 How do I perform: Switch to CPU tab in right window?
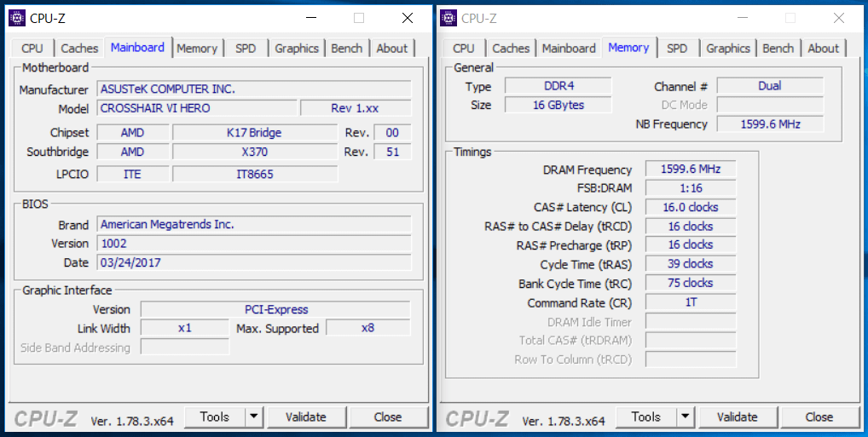[463, 49]
